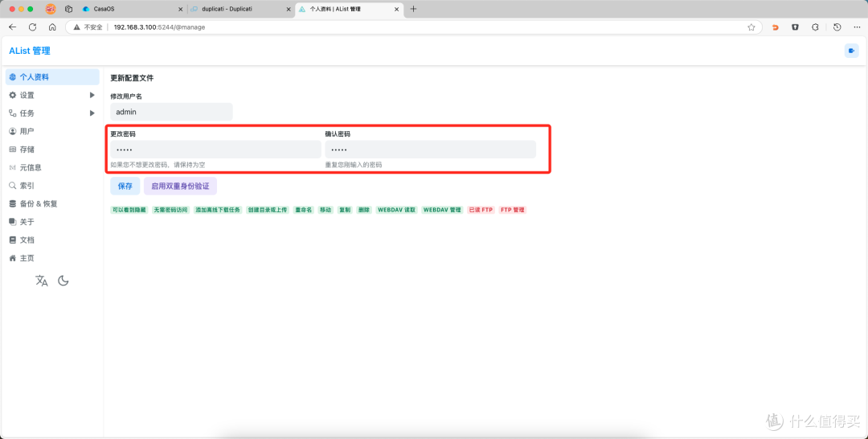Click the 重复您刚输入的密码 hint text
This screenshot has width=868, height=439.
point(353,165)
